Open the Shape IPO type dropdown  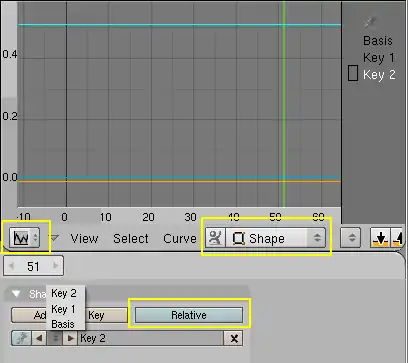pos(276,238)
